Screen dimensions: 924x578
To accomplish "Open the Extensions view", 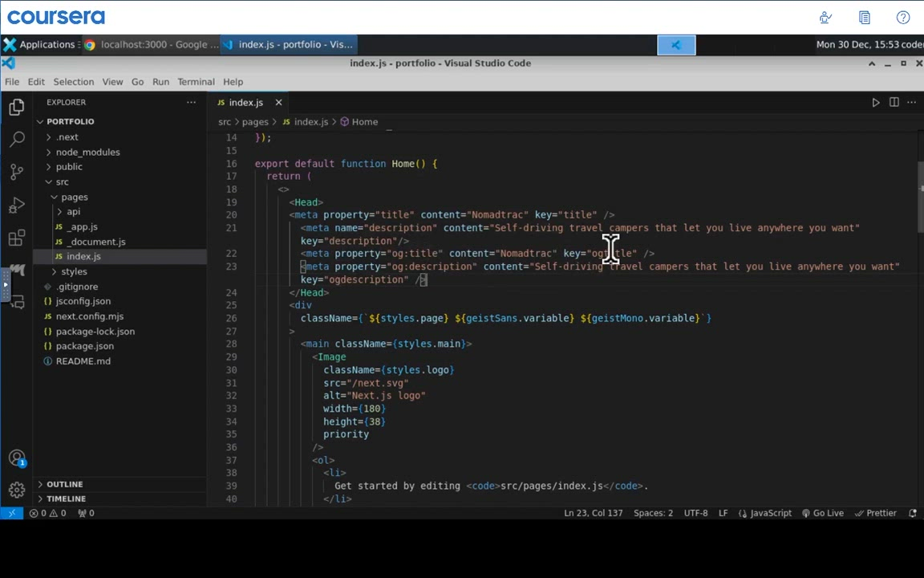I will [17, 238].
